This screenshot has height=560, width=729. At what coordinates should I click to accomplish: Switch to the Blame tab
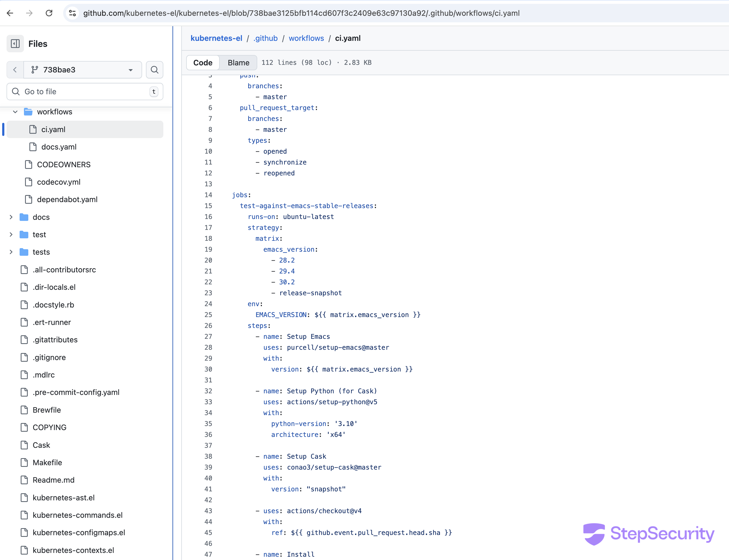point(238,63)
